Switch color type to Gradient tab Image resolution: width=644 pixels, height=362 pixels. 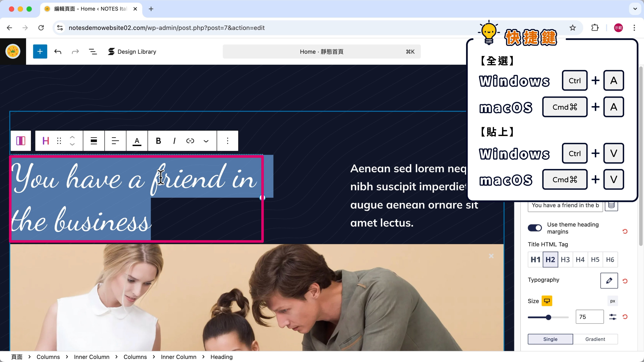(595, 339)
